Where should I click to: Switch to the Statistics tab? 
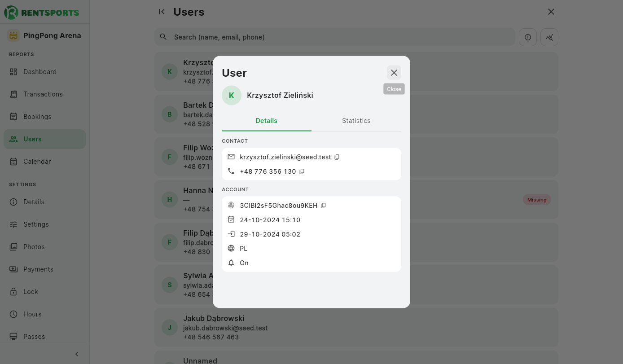point(356,121)
